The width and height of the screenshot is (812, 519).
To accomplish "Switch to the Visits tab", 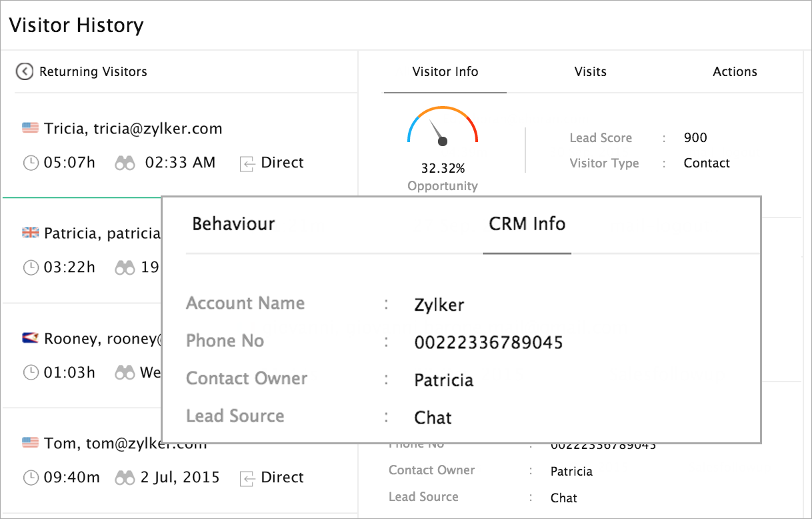I will 590,72.
